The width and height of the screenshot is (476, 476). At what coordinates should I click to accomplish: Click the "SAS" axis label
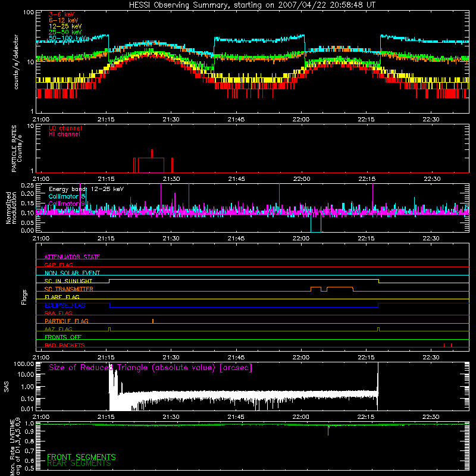(x=6, y=387)
